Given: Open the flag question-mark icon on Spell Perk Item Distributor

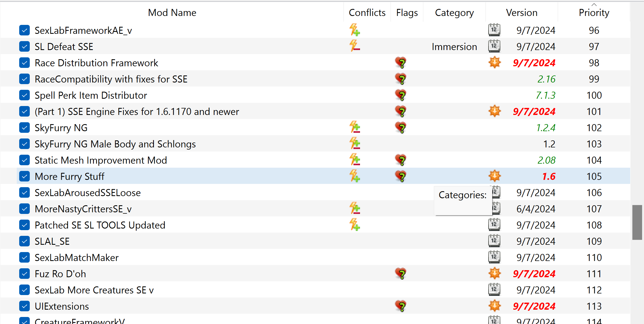Looking at the screenshot, I should point(401,95).
